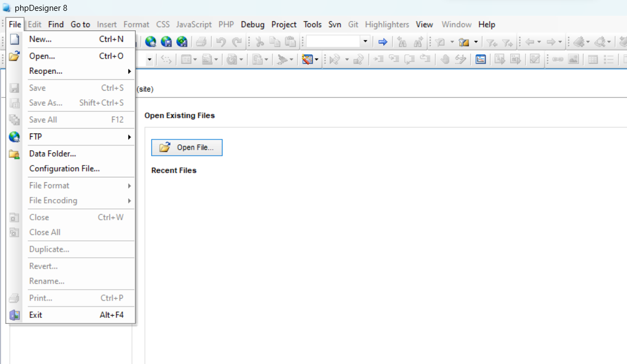The width and height of the screenshot is (627, 364).
Task: Click the Undo arrow icon
Action: (x=221, y=42)
